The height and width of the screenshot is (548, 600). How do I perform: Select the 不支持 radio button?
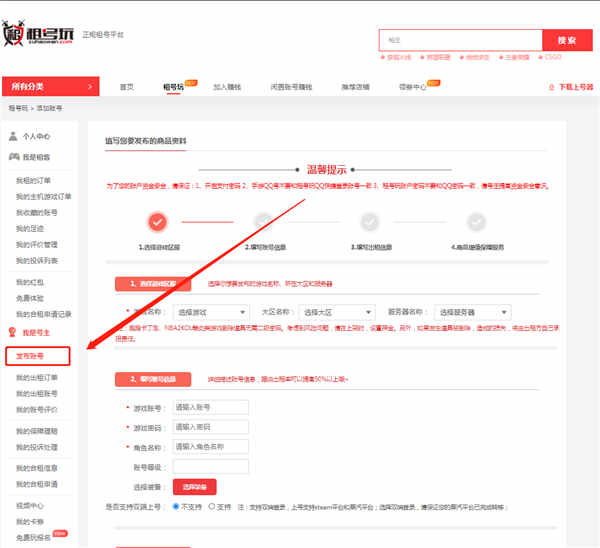(x=174, y=507)
